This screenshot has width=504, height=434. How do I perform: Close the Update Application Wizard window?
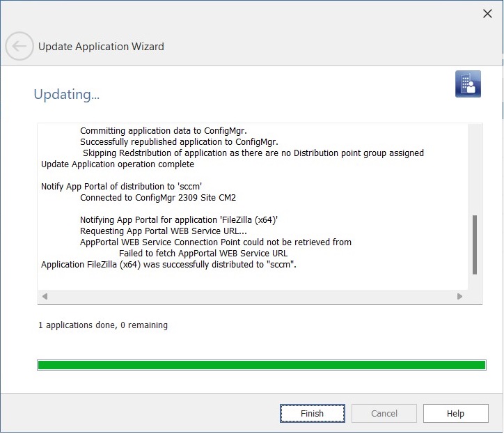click(488, 13)
